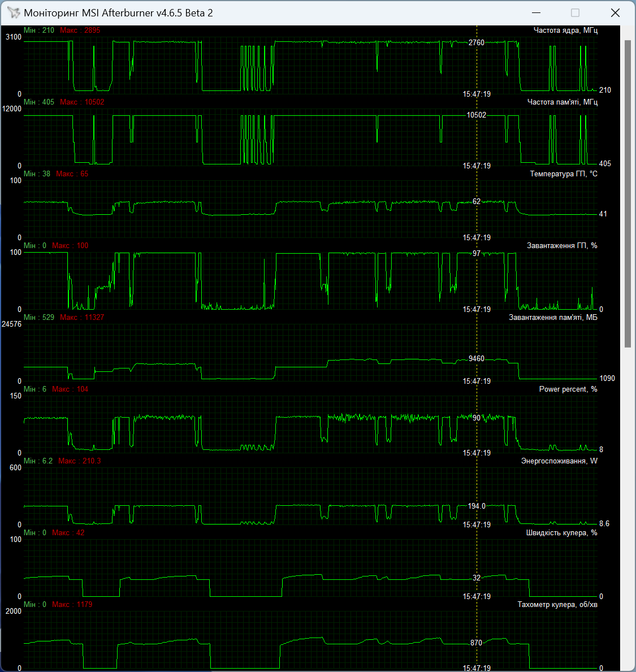
Task: Click the 'Завантаження ГП, %' graph label
Action: pyautogui.click(x=562, y=246)
